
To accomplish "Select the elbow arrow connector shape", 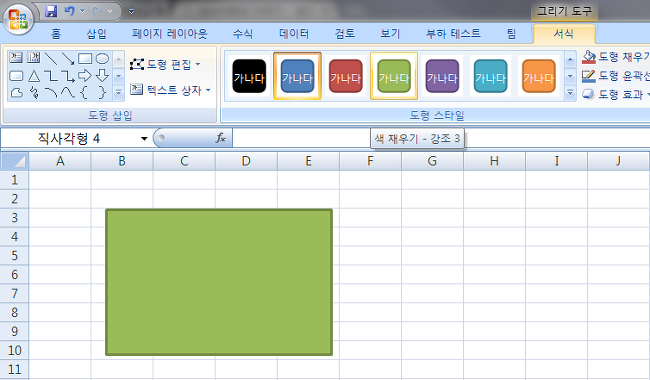I will point(68,76).
